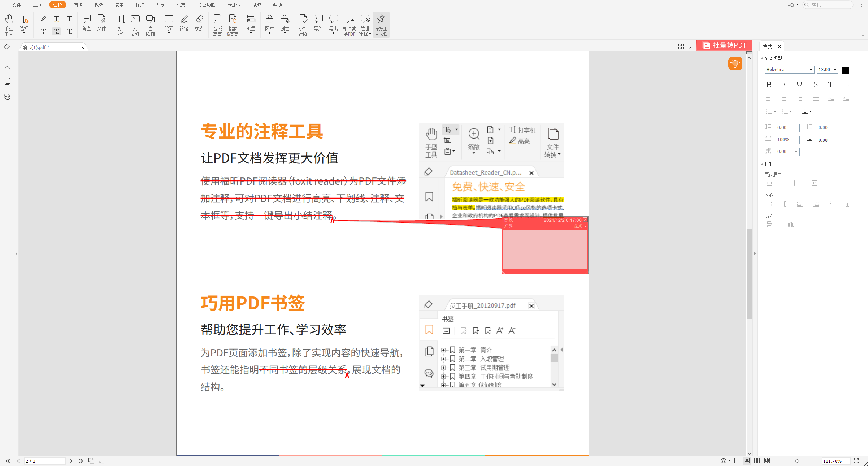This screenshot has height=466, width=868.
Task: Open the 图章 (Stamp) tool
Action: coord(269,25)
